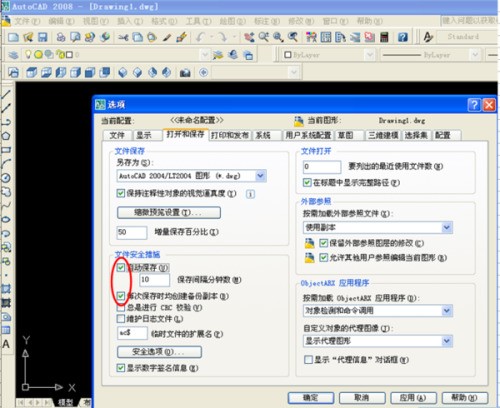Click the 保存间隔分钟数 input field

point(154,280)
